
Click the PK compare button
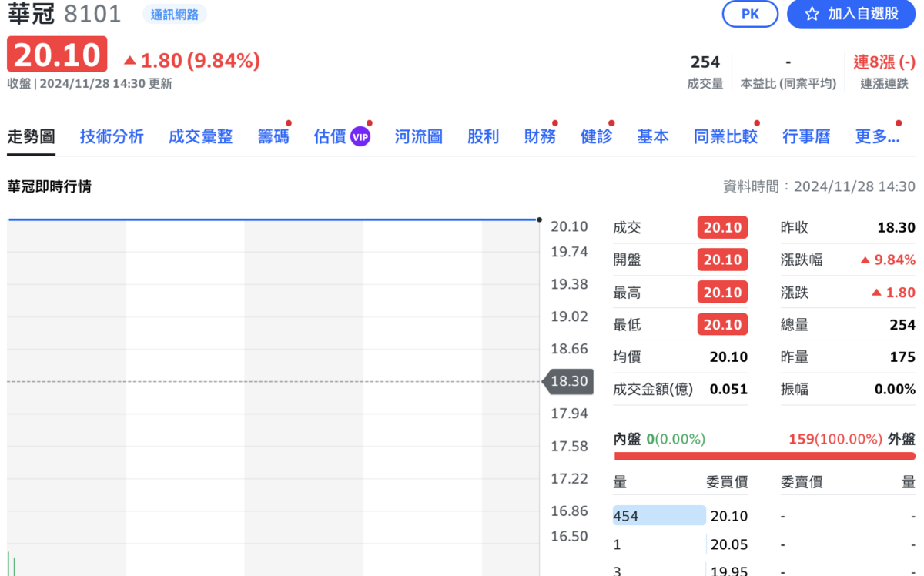point(750,14)
